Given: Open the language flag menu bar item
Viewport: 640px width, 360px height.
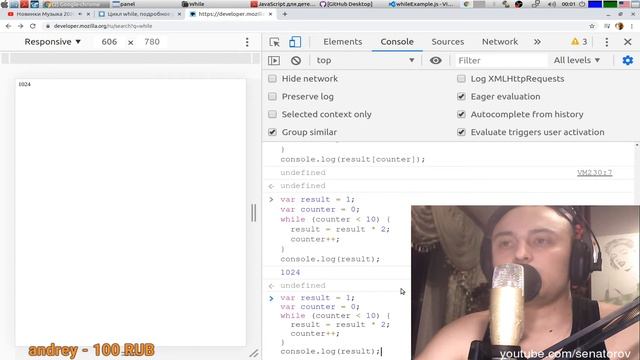Looking at the screenshot, I should point(624,4).
